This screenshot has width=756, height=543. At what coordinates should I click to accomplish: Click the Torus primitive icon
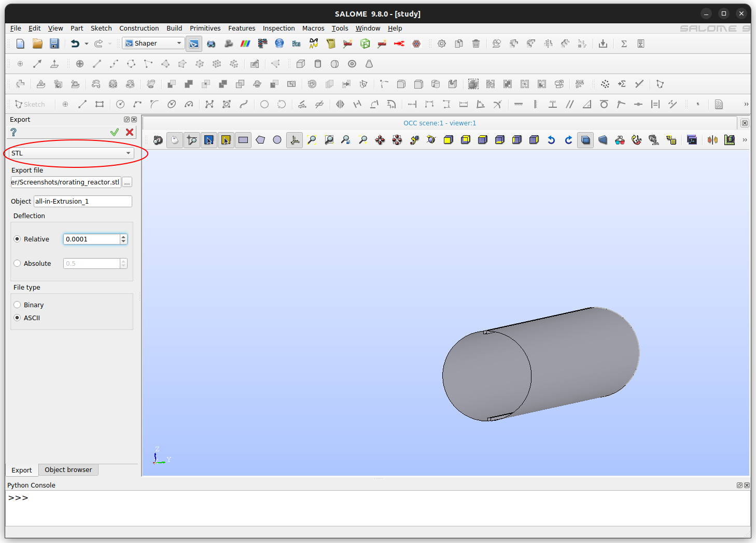coord(352,64)
